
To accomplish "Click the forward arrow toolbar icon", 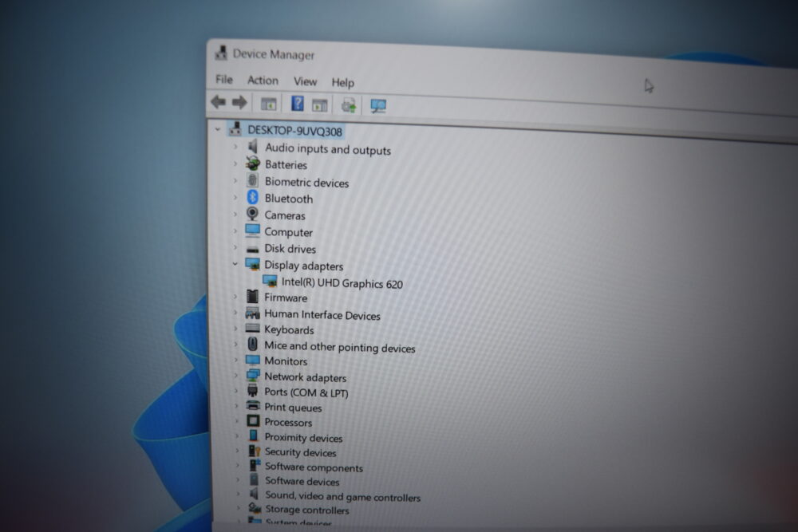I will pos(239,103).
